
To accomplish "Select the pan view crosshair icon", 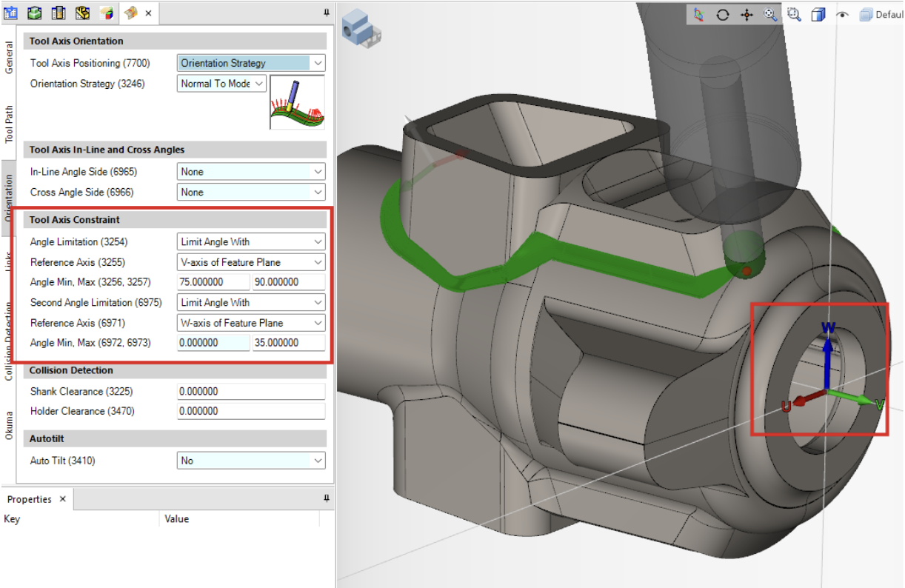I will point(747,14).
